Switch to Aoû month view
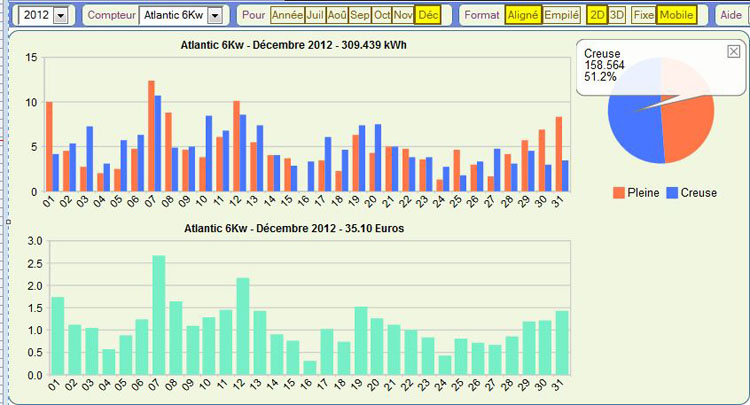 click(x=337, y=15)
